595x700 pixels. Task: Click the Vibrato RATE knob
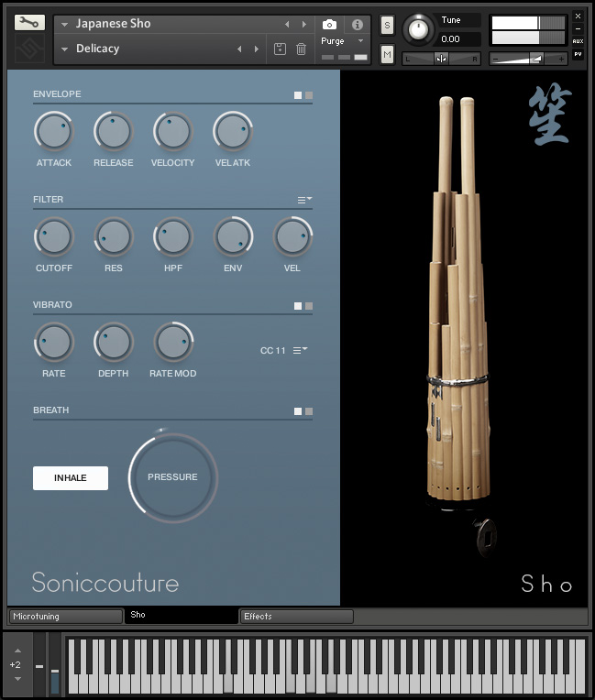pos(53,343)
